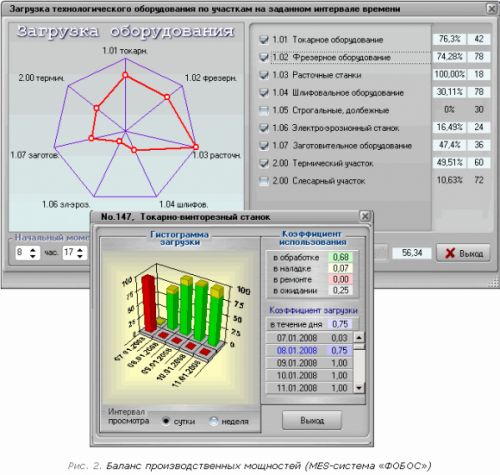Click radar point on 1.01 токарн. axis
The image size is (500, 475).
coord(125,75)
